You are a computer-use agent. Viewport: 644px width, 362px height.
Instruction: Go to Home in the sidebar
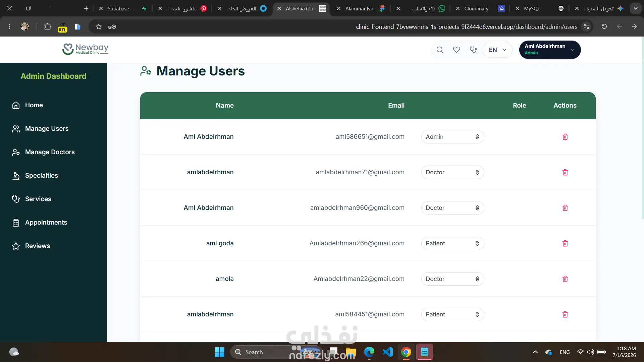click(x=28, y=105)
